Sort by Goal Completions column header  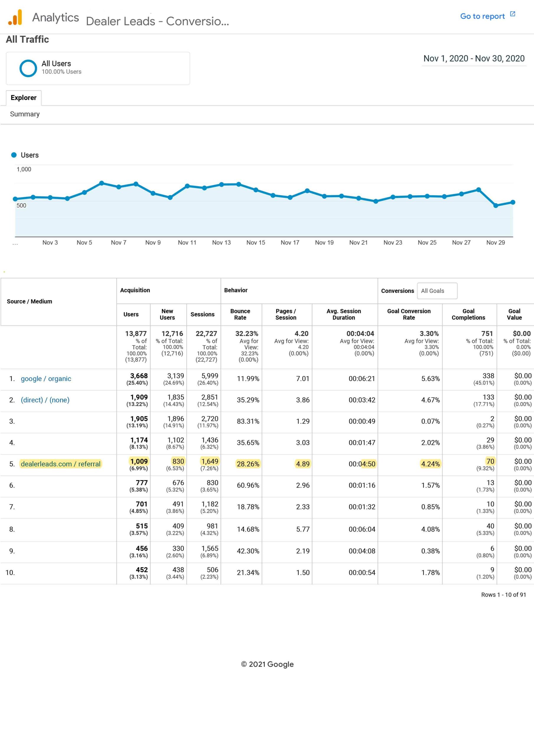[x=468, y=315]
